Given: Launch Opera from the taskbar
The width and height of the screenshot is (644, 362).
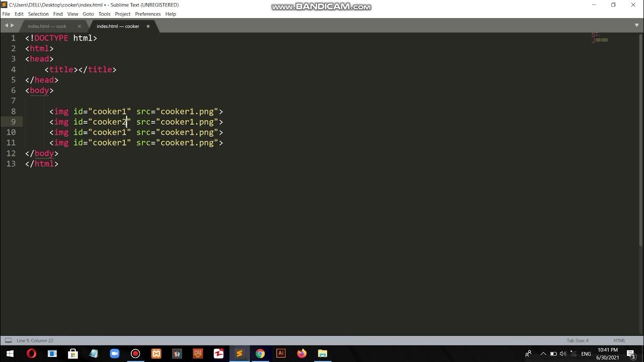Looking at the screenshot, I should pyautogui.click(x=31, y=353).
